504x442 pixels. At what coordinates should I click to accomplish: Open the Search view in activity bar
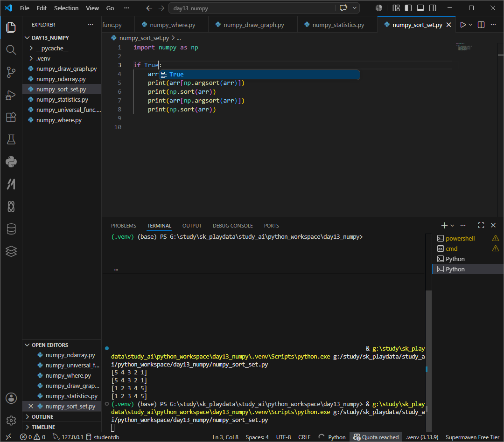(x=11, y=50)
